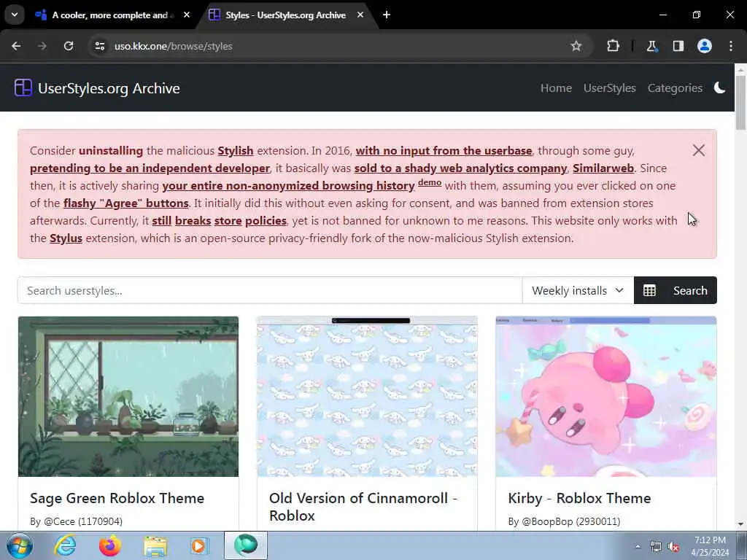Dismiss the Stylish warning banner
The height and width of the screenshot is (560, 747).
click(698, 150)
